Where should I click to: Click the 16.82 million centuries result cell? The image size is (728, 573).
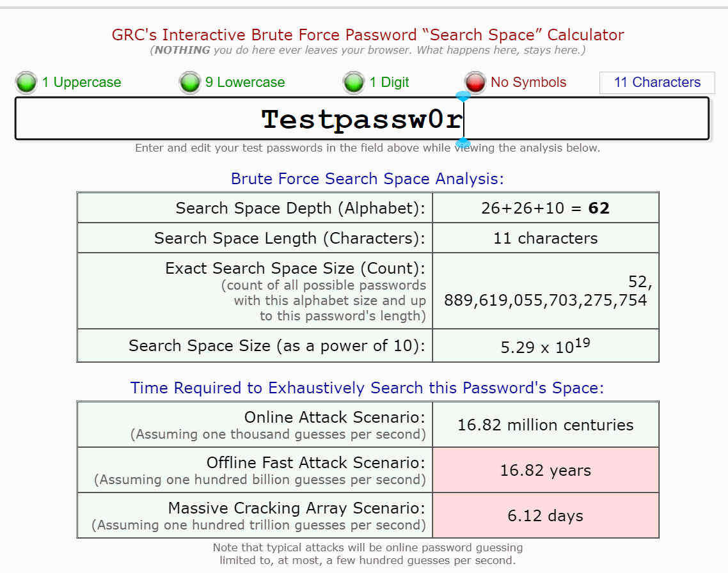pyautogui.click(x=546, y=425)
